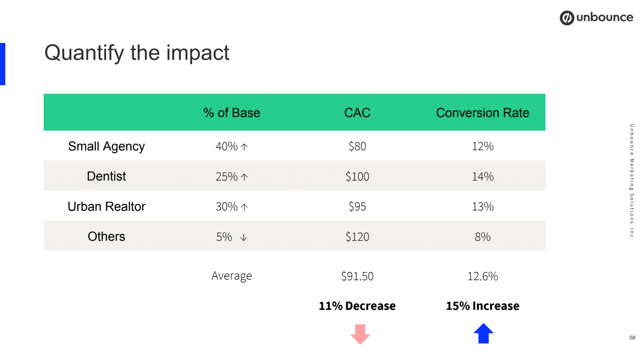Click the up arrow beside 30%
The width and height of the screenshot is (644, 362).
point(244,207)
